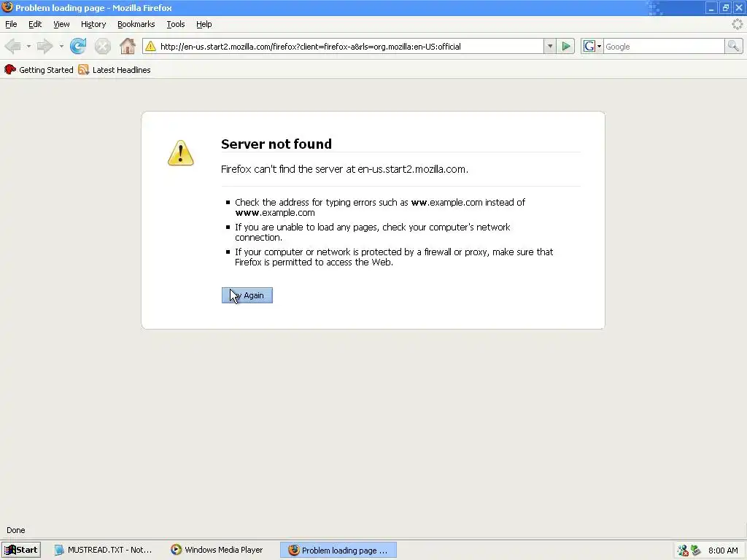
Task: Click the Try Again button
Action: (247, 295)
